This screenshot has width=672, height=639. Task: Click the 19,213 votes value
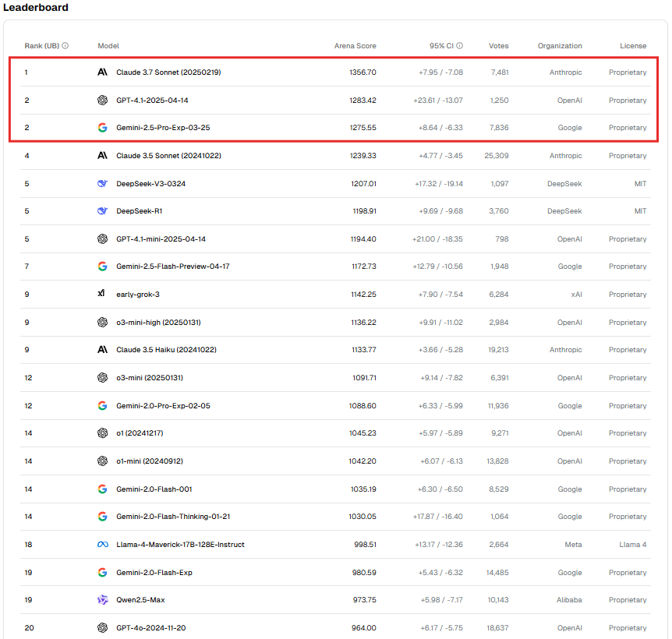click(498, 350)
